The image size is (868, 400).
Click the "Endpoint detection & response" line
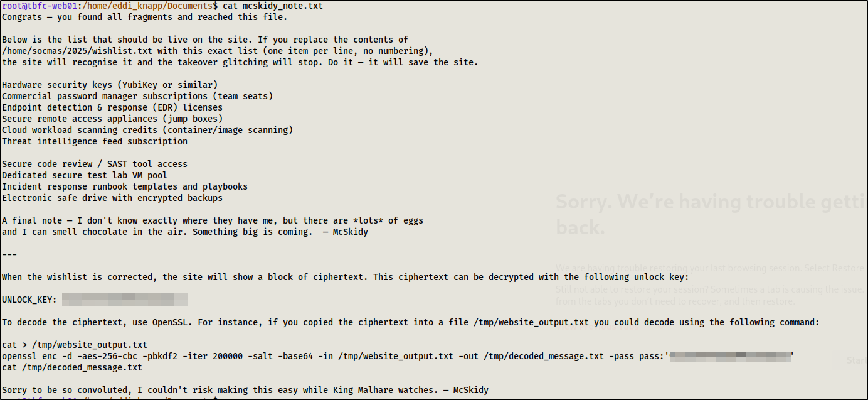[x=112, y=107]
